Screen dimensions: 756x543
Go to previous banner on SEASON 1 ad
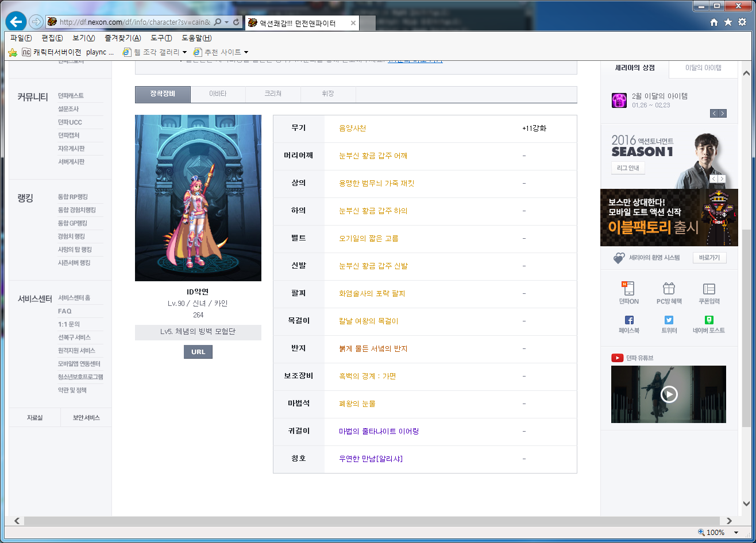click(714, 179)
